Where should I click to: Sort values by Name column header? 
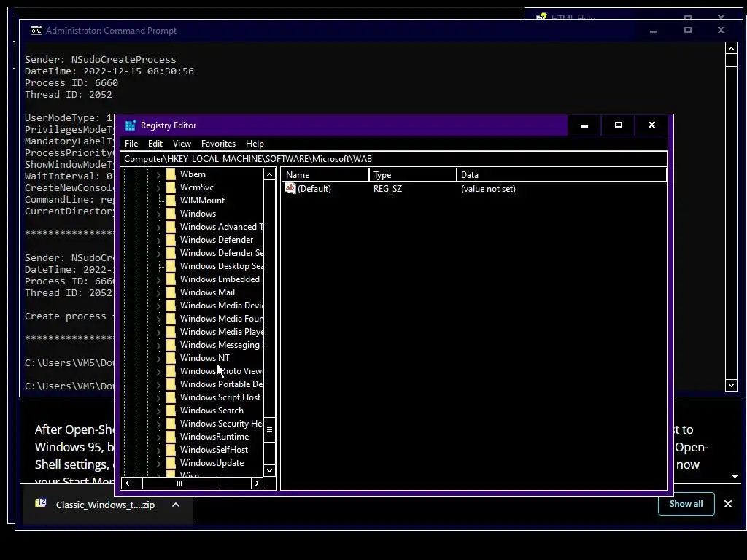[x=325, y=175]
